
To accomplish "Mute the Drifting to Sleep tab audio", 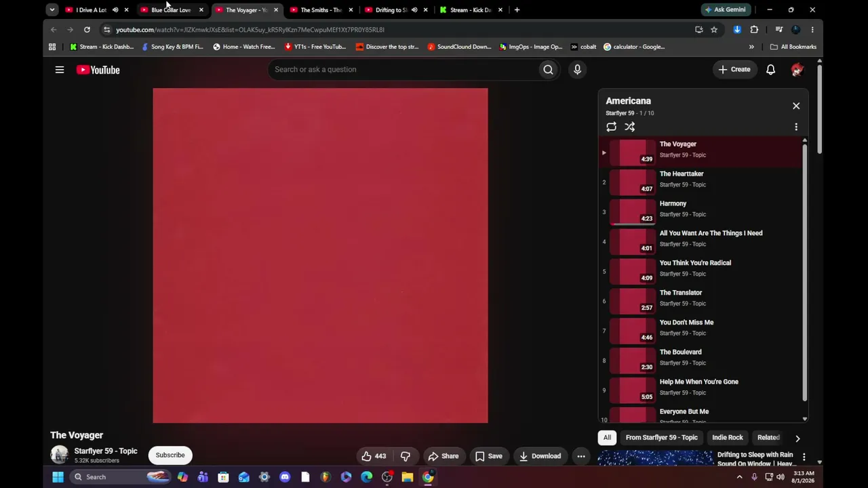I will pyautogui.click(x=414, y=10).
